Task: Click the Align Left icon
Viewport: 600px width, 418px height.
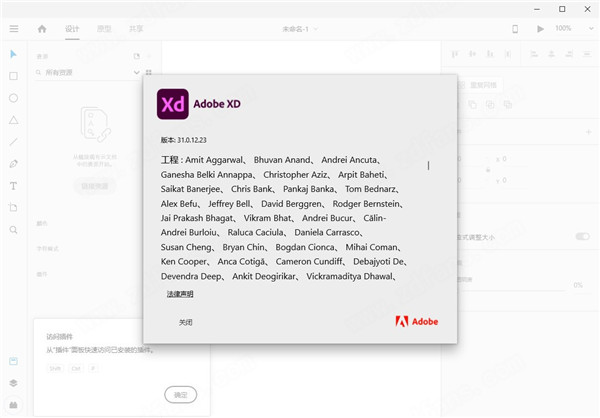Action: tap(534, 54)
